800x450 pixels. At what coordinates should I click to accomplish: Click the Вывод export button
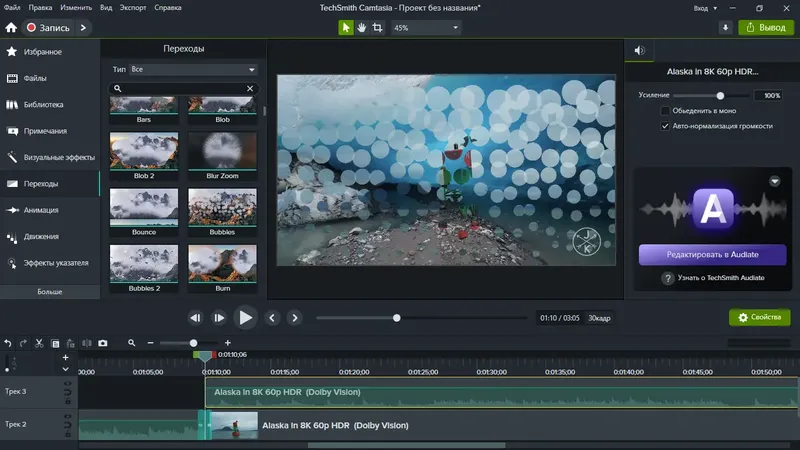pyautogui.click(x=766, y=28)
